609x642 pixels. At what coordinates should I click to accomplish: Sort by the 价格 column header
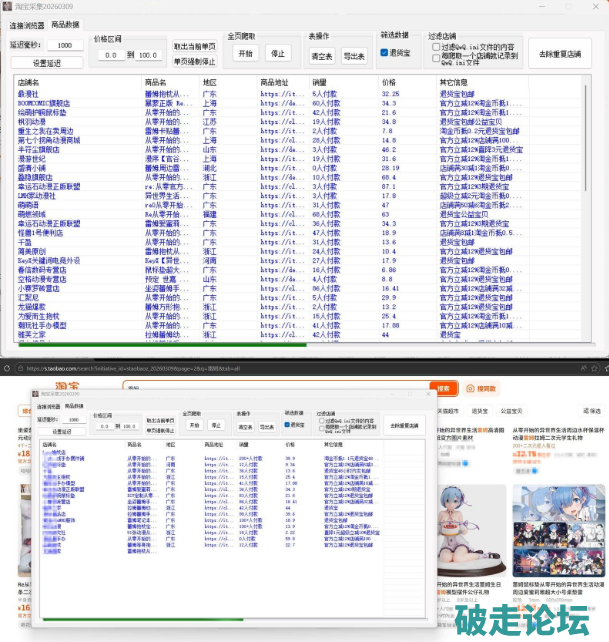pyautogui.click(x=389, y=82)
